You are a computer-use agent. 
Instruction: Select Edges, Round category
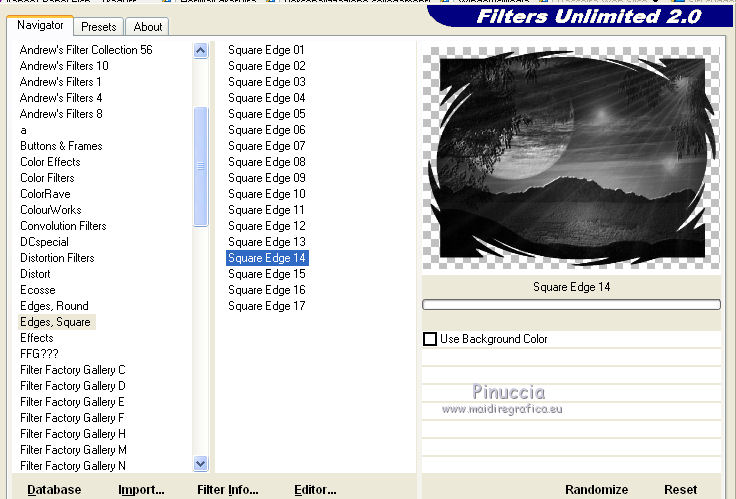click(x=54, y=306)
